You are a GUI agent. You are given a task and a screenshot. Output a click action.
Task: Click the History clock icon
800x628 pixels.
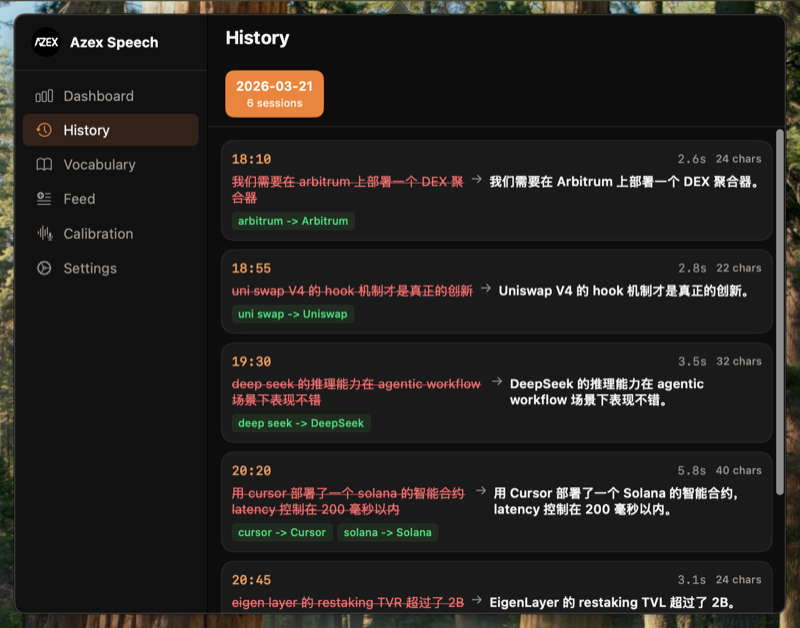coord(44,130)
